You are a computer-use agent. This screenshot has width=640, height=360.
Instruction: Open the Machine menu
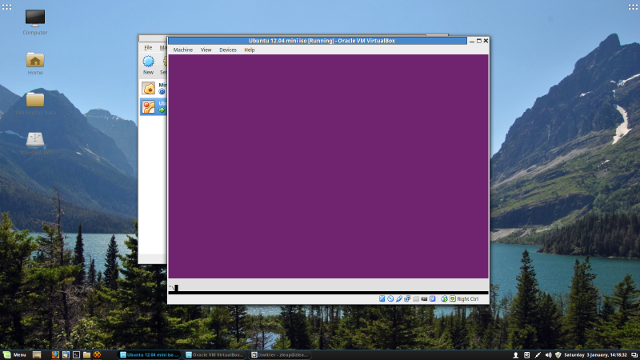pyautogui.click(x=183, y=50)
